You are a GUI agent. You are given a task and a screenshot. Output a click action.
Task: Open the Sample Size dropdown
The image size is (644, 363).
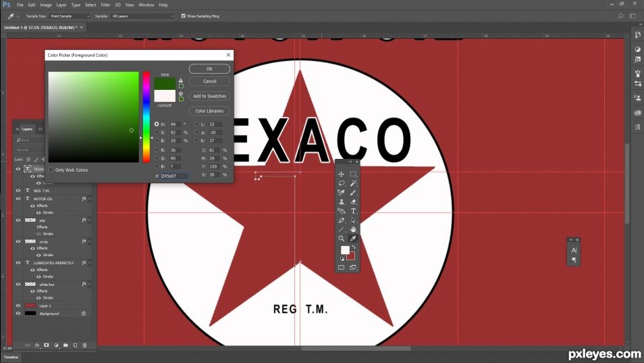[70, 16]
